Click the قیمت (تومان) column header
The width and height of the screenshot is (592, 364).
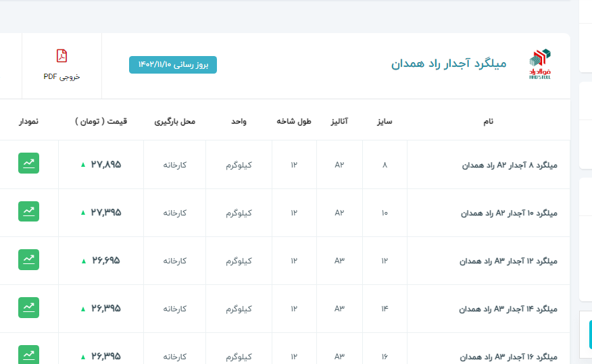(x=101, y=122)
